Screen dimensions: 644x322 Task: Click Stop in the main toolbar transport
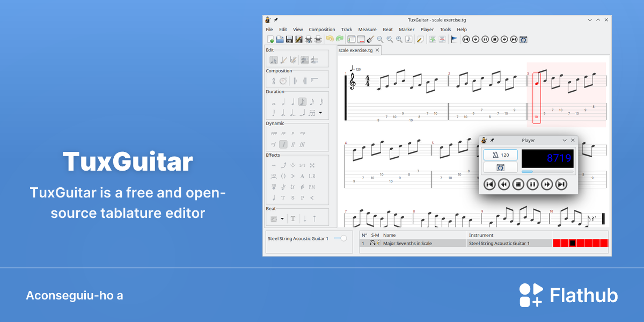(494, 39)
